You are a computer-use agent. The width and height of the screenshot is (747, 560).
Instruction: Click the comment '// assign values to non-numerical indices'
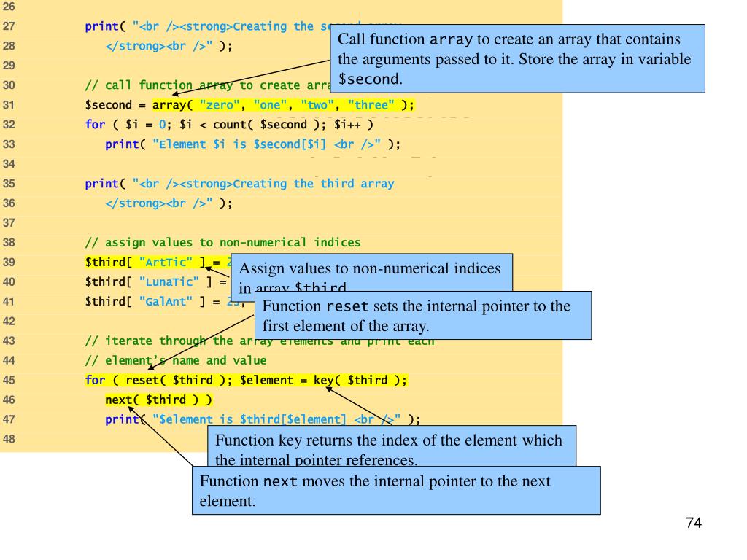click(223, 242)
